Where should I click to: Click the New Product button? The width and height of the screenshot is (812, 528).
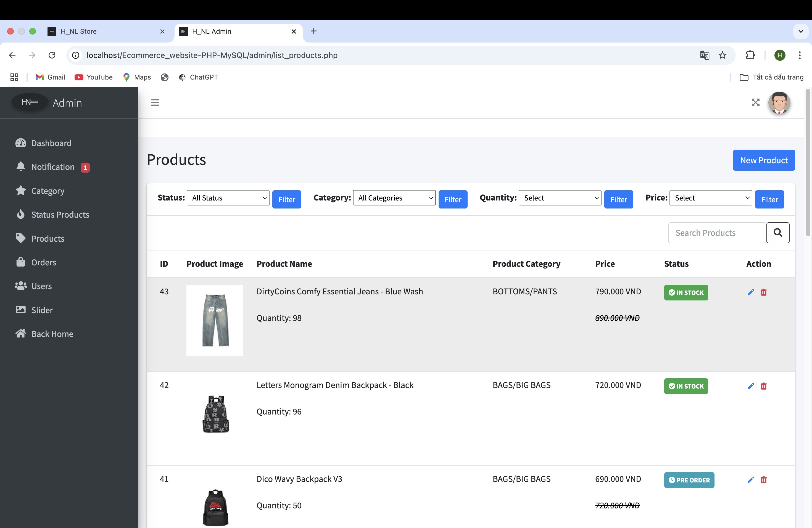[x=764, y=160]
